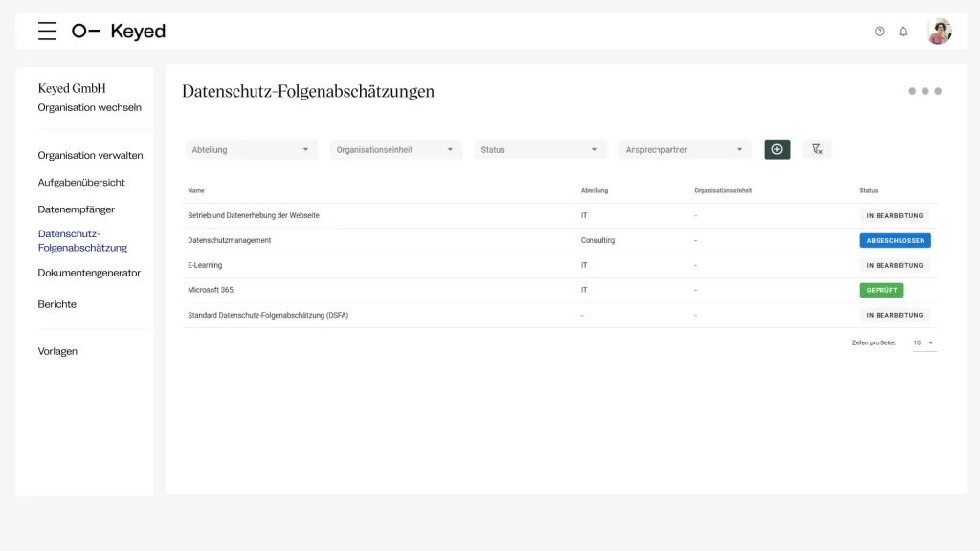
Task: Sort by Abteilung column header
Action: (593, 190)
